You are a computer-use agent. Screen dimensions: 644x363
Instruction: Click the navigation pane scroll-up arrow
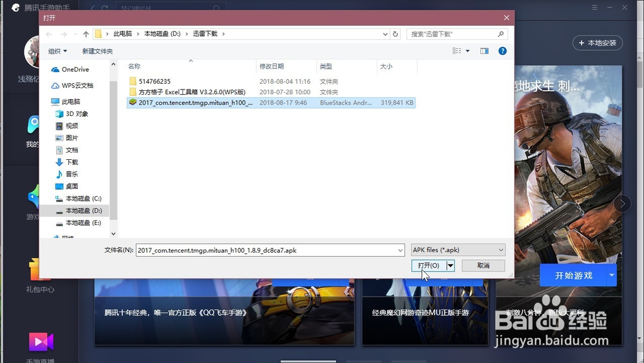[113, 64]
